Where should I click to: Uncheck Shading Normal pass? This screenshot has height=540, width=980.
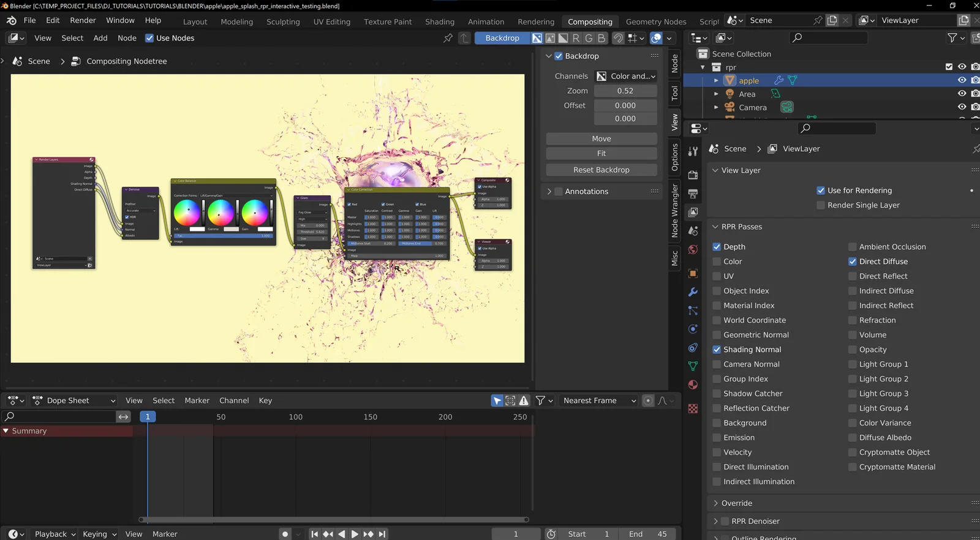(x=717, y=350)
